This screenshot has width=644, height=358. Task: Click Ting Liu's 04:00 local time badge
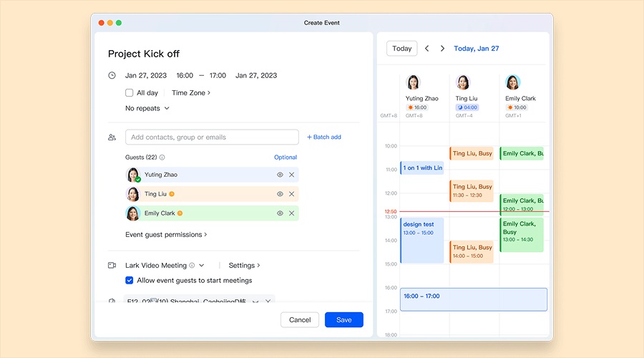[467, 107]
